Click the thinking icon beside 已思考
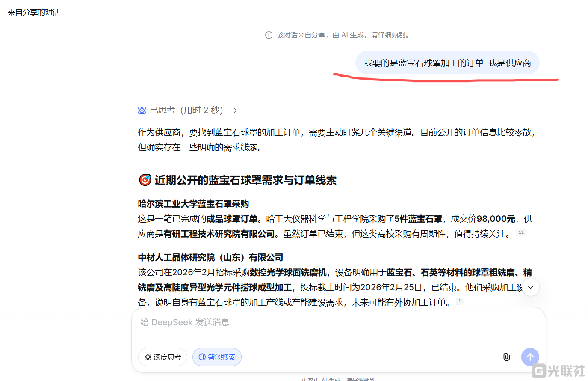This screenshot has width=588, height=381. click(x=142, y=110)
